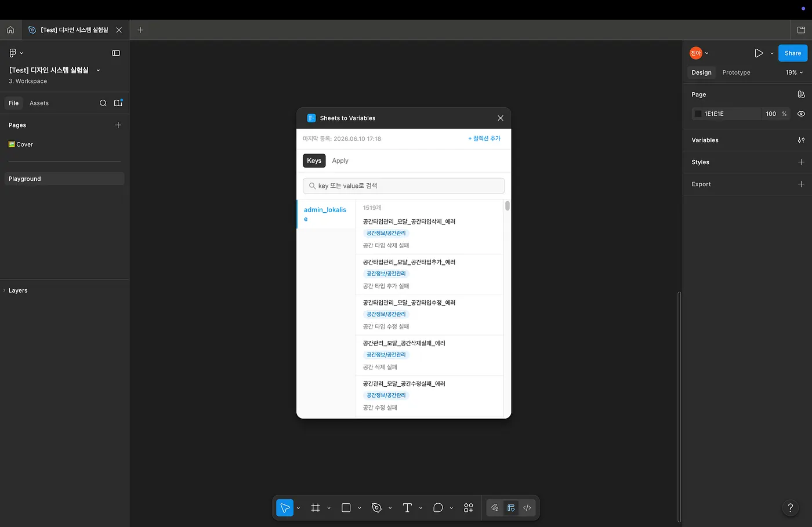Image resolution: width=812 pixels, height=527 pixels.
Task: Open the Apply tab in the plugin
Action: tap(340, 161)
